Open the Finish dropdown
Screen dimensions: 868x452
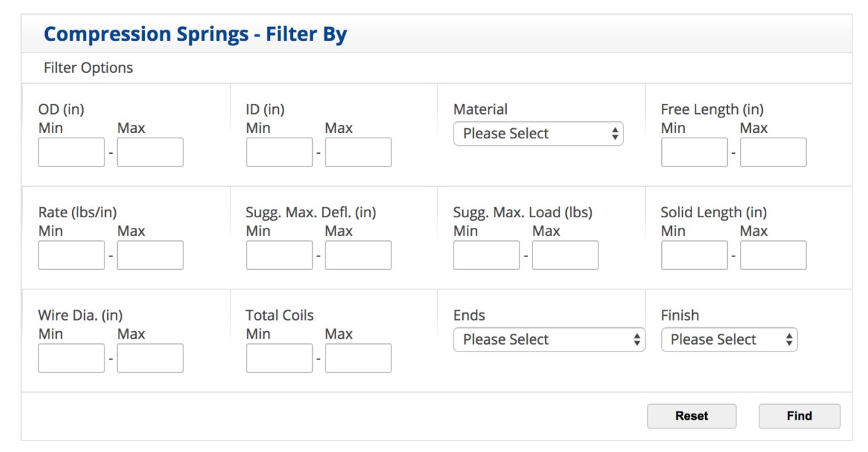click(729, 339)
